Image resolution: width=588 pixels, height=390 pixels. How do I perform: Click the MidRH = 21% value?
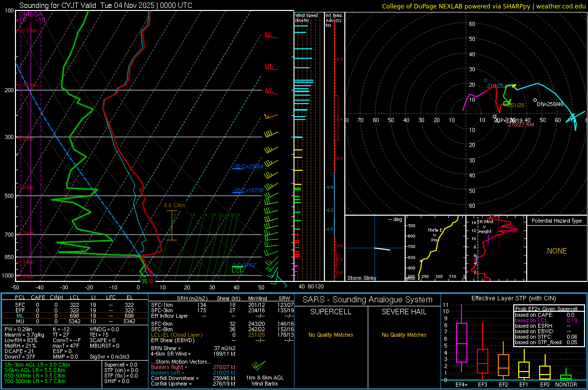pyautogui.click(x=20, y=346)
